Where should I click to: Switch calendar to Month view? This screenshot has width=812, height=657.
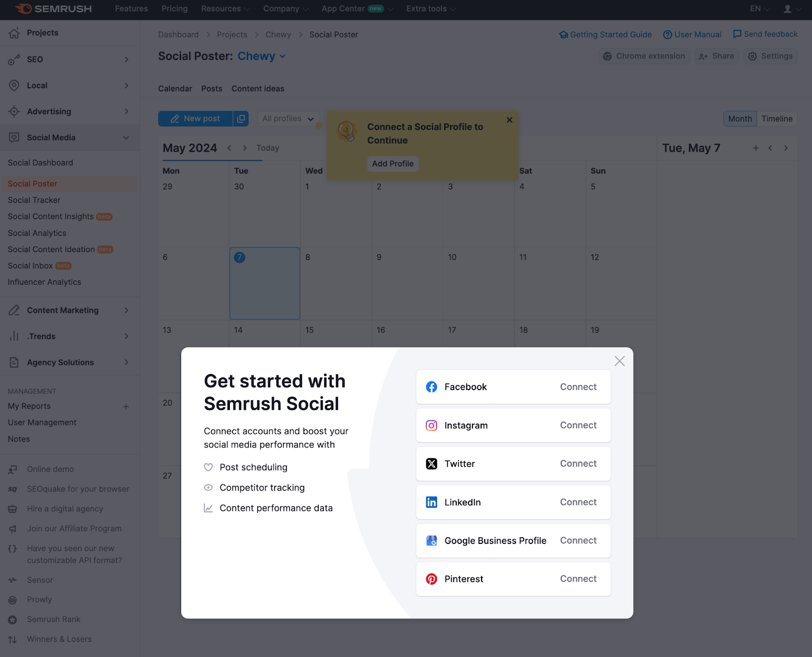pyautogui.click(x=740, y=119)
